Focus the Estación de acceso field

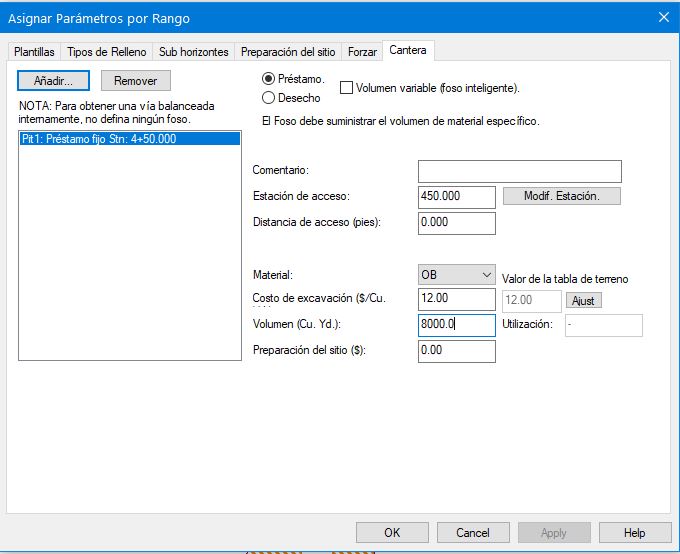[x=456, y=197]
